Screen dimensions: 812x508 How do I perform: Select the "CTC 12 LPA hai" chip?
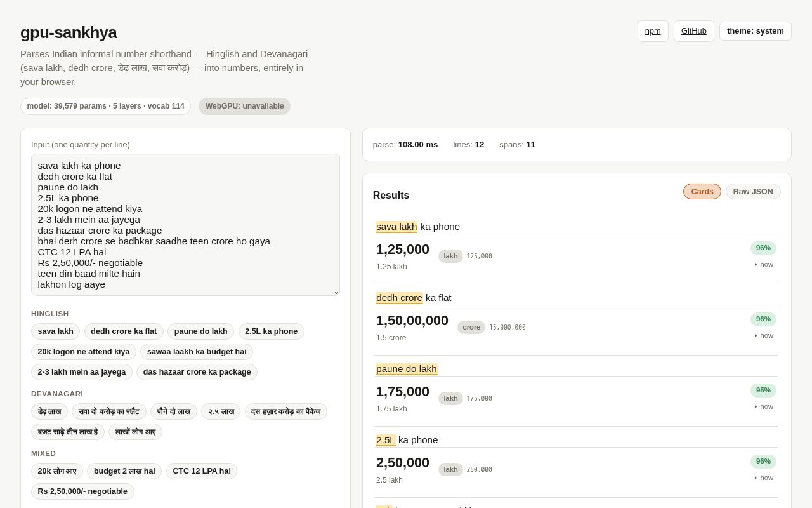tap(202, 471)
